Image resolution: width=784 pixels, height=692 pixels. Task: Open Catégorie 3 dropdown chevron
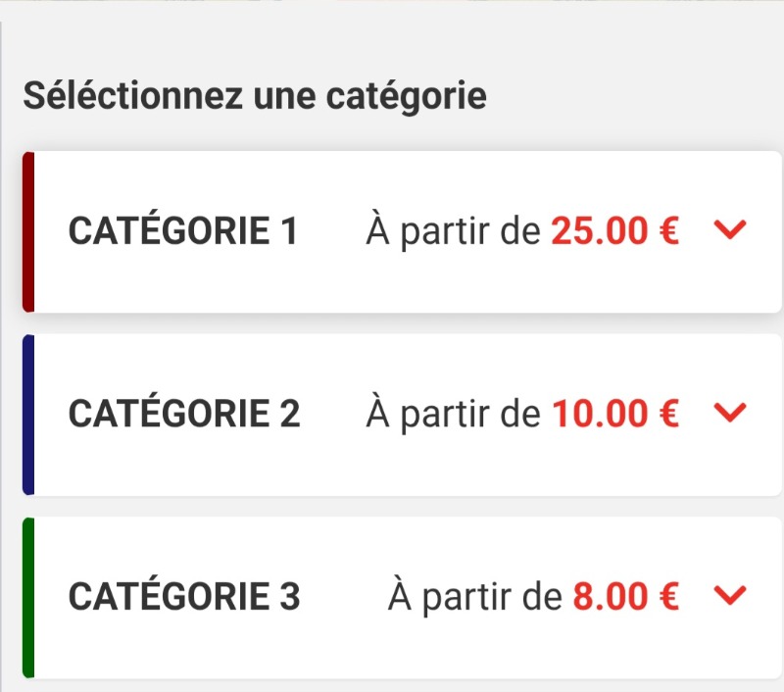coord(731,595)
